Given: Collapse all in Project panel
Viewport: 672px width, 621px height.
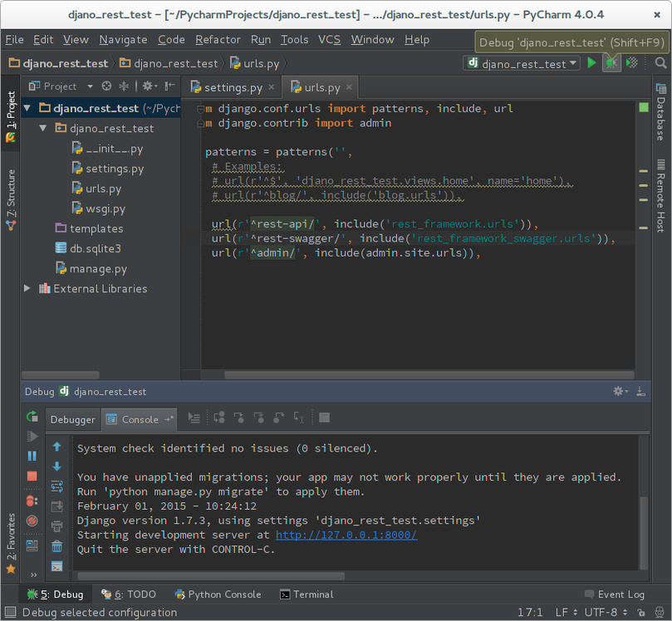Looking at the screenshot, I should [x=124, y=86].
